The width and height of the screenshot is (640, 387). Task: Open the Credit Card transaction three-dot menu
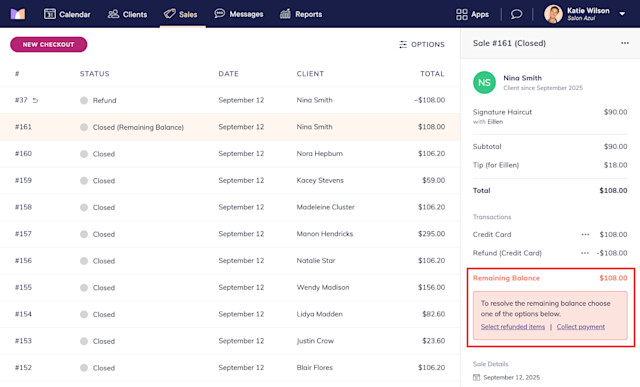[585, 234]
